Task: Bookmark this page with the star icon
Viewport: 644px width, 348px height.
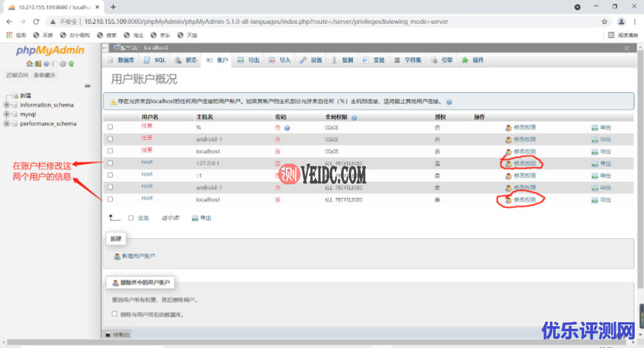Action: pos(604,22)
